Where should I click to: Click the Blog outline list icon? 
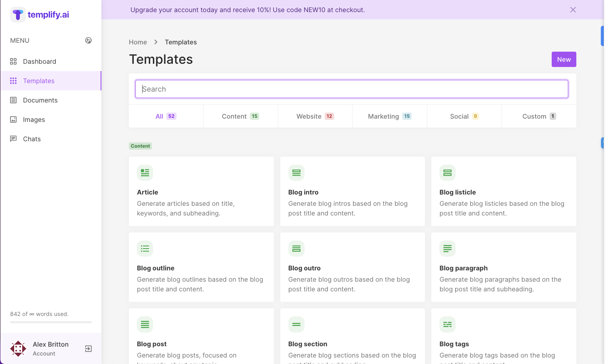click(145, 249)
